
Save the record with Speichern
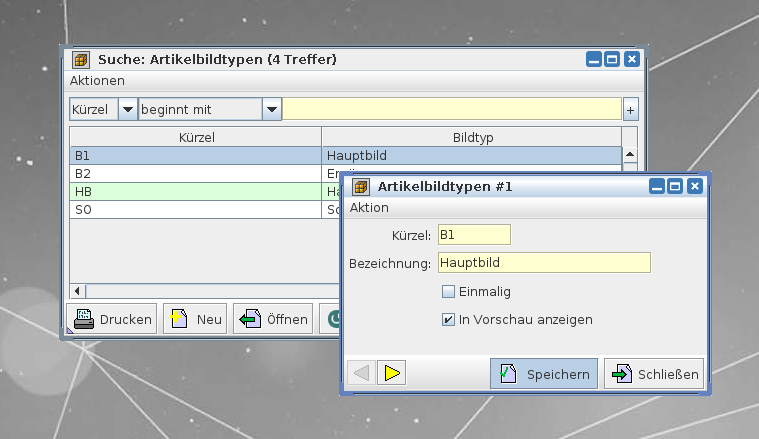coord(544,374)
